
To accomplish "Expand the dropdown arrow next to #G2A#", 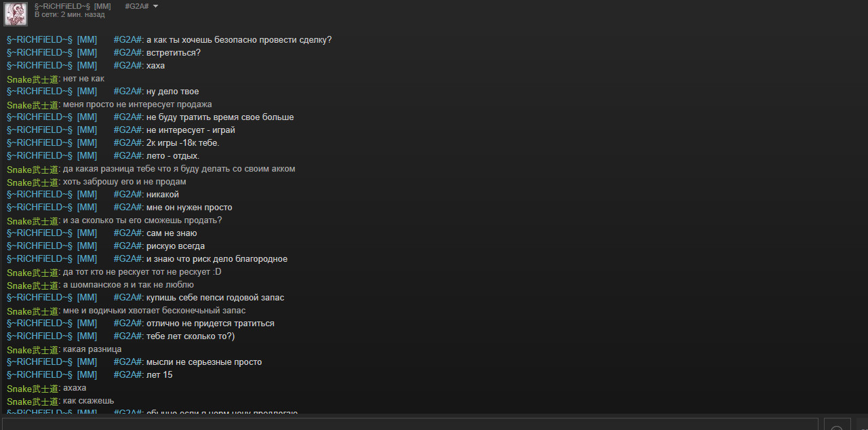I will point(155,6).
